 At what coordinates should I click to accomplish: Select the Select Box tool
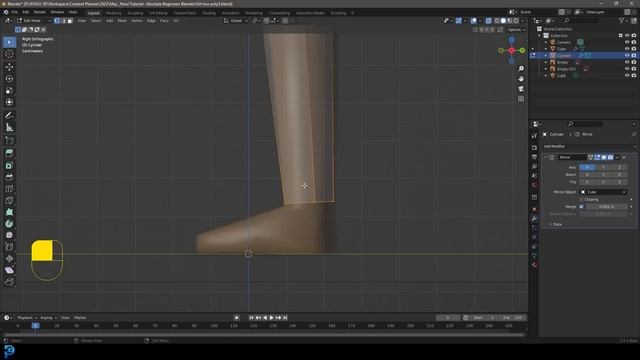coord(9,42)
